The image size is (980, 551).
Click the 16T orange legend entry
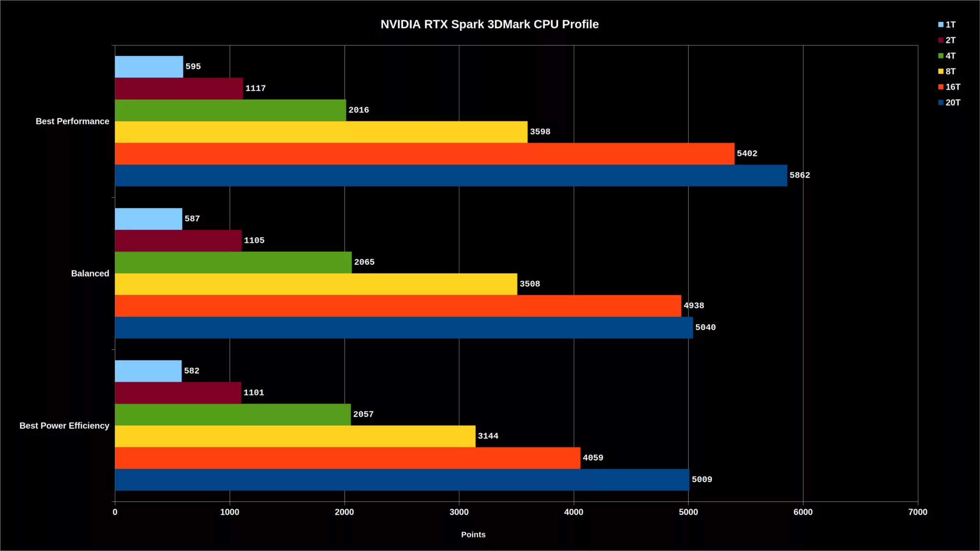click(949, 87)
